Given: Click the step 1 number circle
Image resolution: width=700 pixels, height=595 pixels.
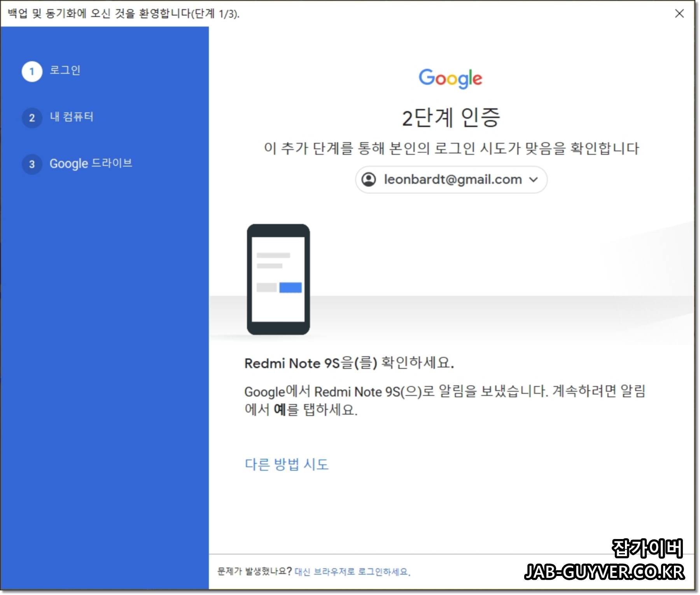Looking at the screenshot, I should click(32, 72).
